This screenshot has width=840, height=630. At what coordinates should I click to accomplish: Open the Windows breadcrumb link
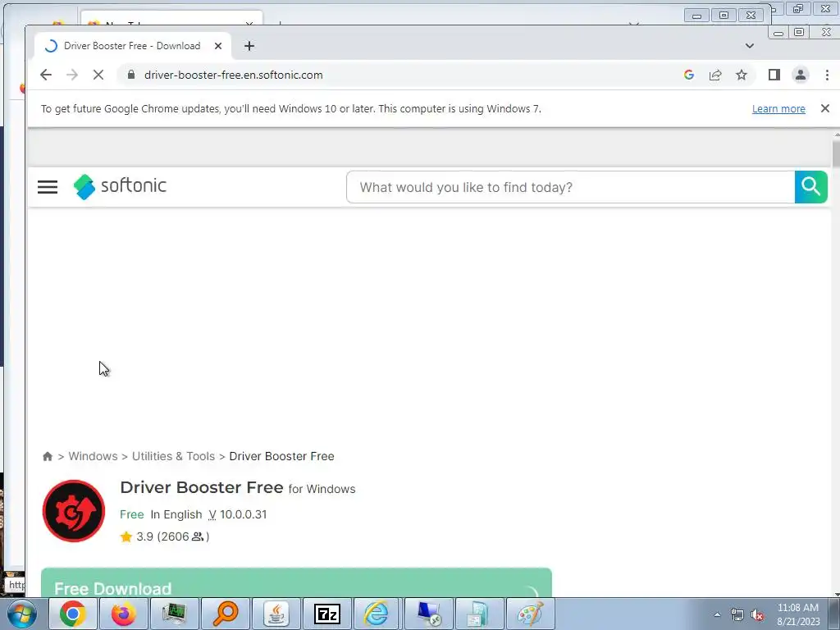pos(93,456)
